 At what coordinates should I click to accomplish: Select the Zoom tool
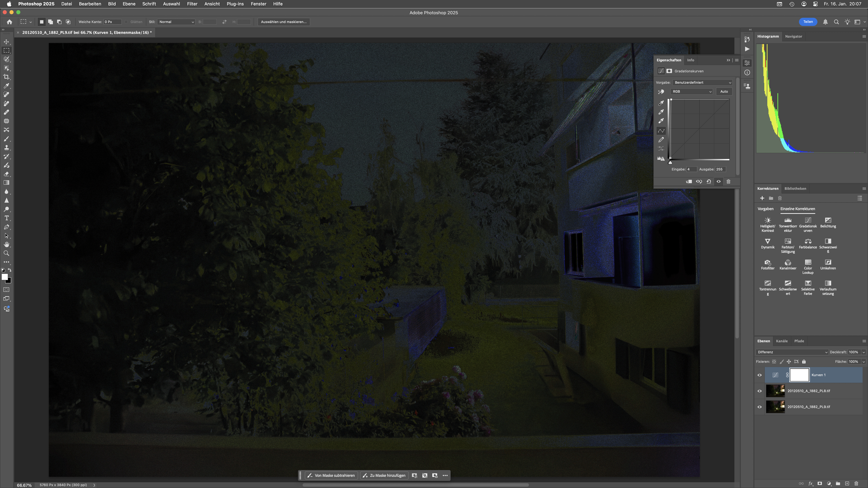click(6, 253)
